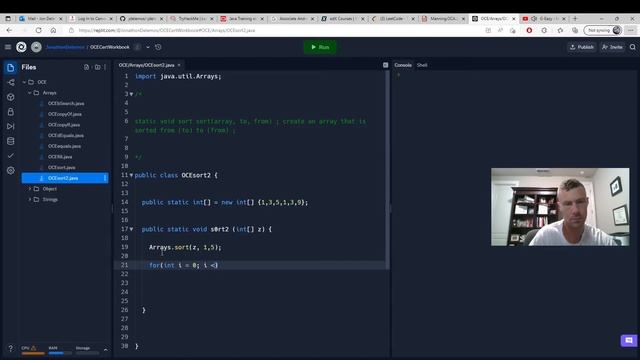Viewport: 640px width, 360px height.
Task: Open OCEbSearch.java file
Action: 65,103
